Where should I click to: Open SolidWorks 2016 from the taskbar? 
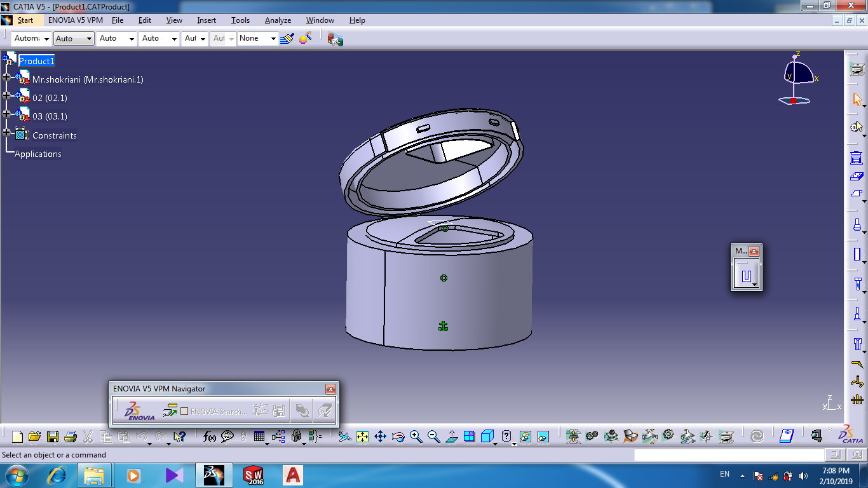click(x=254, y=475)
